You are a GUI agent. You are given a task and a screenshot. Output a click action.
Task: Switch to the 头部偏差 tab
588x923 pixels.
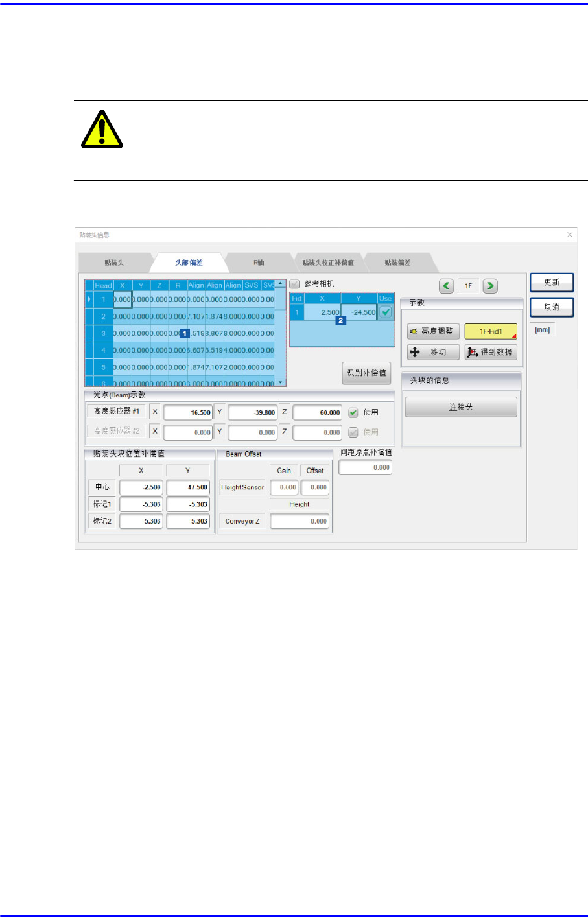tap(189, 263)
